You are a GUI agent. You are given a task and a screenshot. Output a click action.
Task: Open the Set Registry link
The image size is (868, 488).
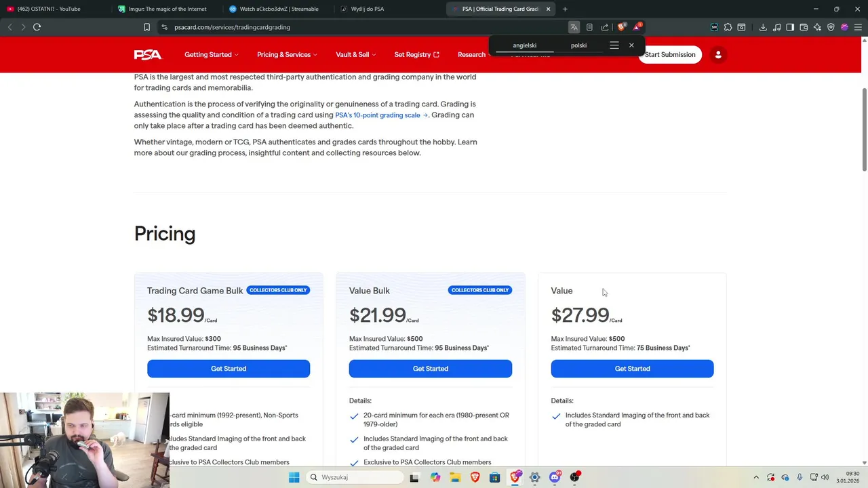(x=417, y=54)
